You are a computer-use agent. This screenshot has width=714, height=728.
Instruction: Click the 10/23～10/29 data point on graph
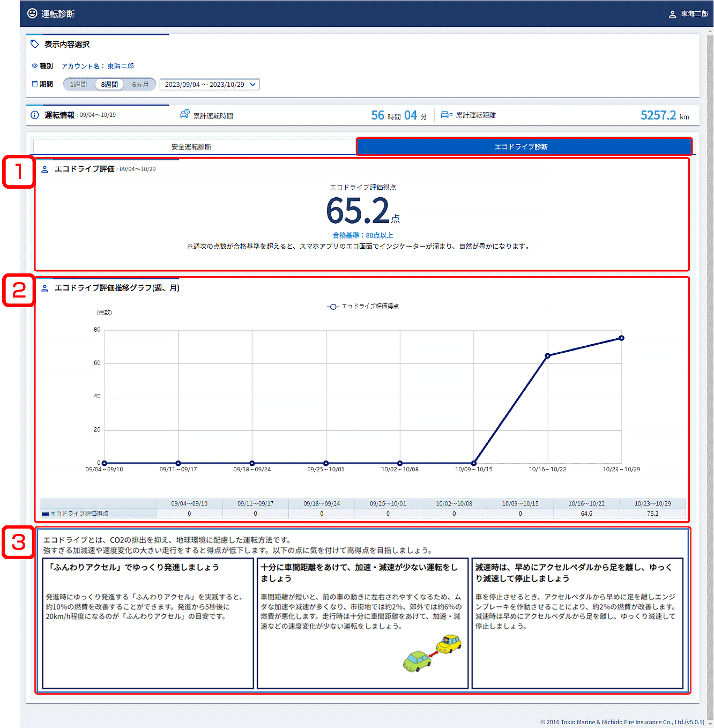point(621,338)
